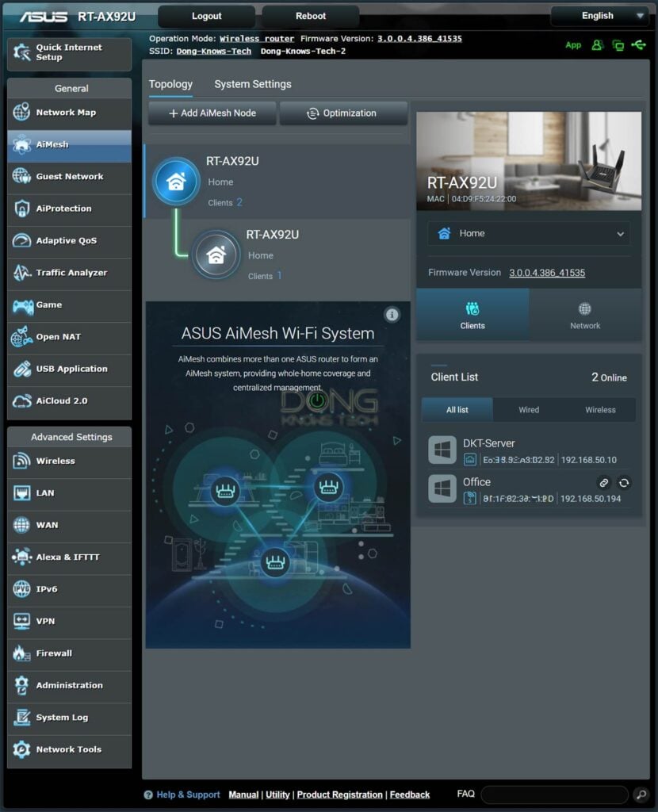Click the AiCloud 2.0 cloud icon

coord(21,400)
